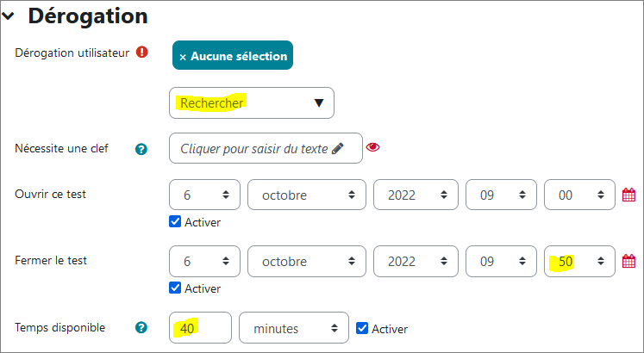The height and width of the screenshot is (353, 644).
Task: Click the pencil icon in the key field
Action: point(338,148)
